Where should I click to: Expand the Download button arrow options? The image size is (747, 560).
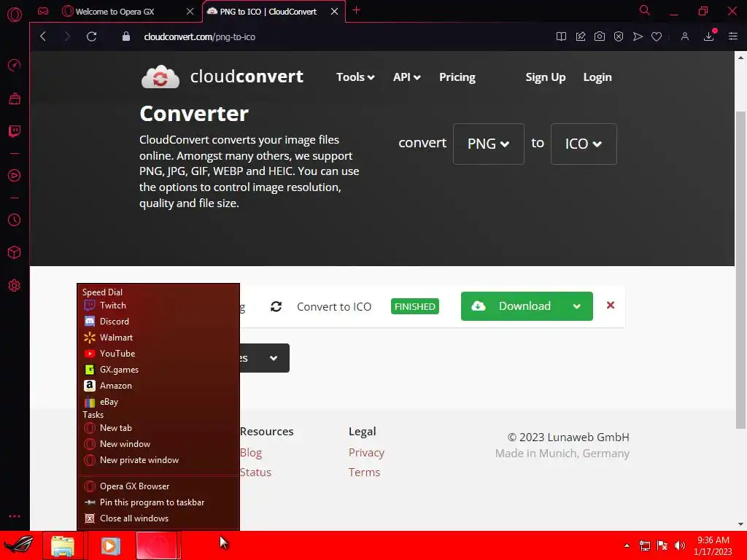576,306
